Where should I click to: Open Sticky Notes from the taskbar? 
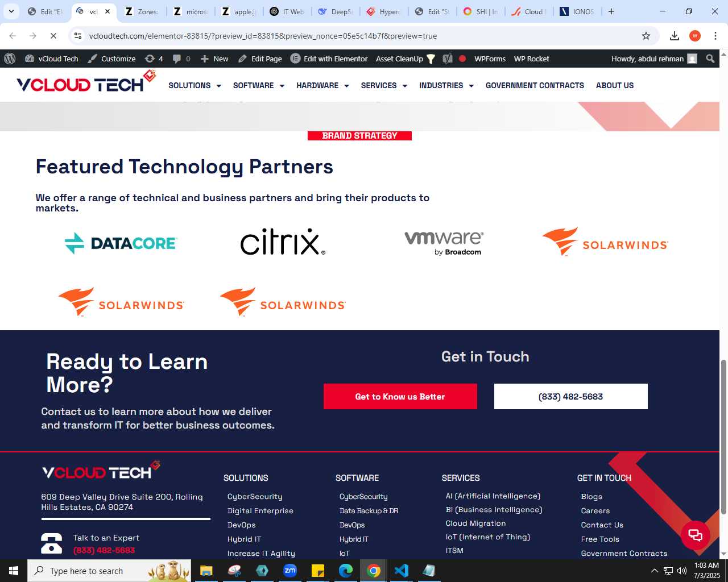(x=318, y=571)
